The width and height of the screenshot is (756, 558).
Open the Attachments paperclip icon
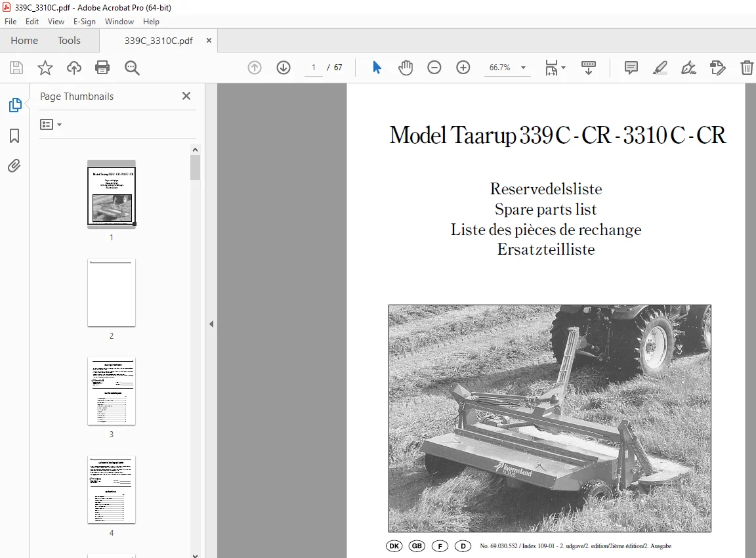pos(14,166)
